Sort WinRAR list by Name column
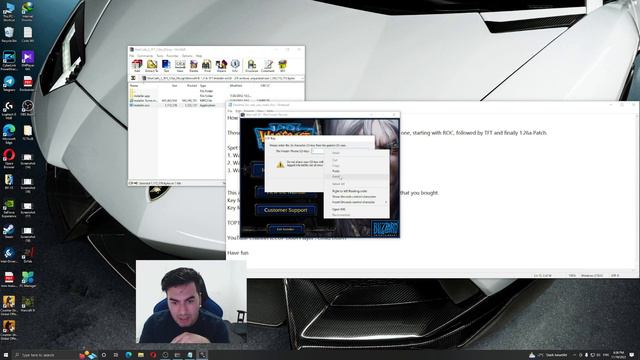 point(134,86)
